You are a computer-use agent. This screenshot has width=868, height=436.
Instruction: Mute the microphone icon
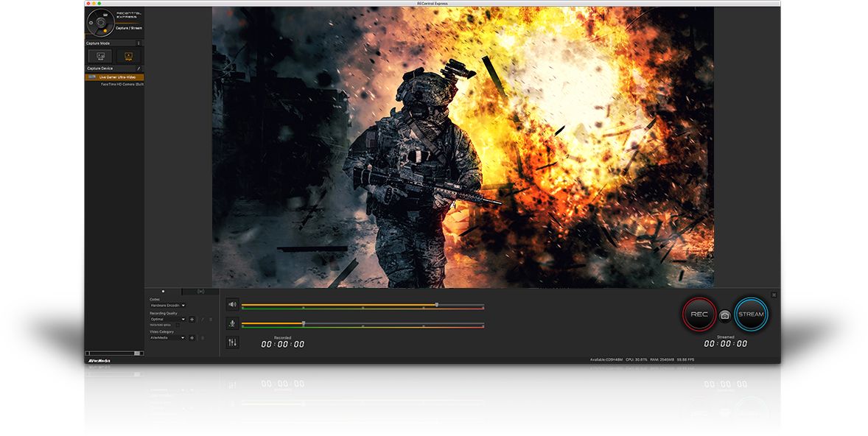coord(233,323)
